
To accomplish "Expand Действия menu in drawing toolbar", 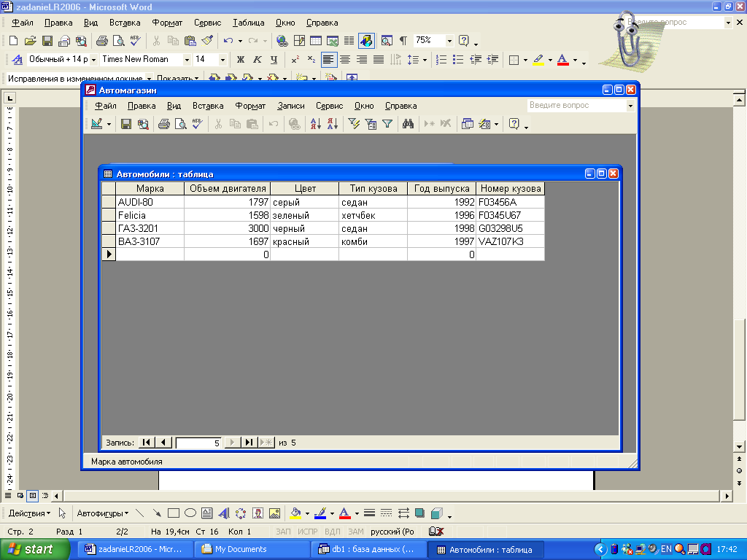I will (x=29, y=513).
